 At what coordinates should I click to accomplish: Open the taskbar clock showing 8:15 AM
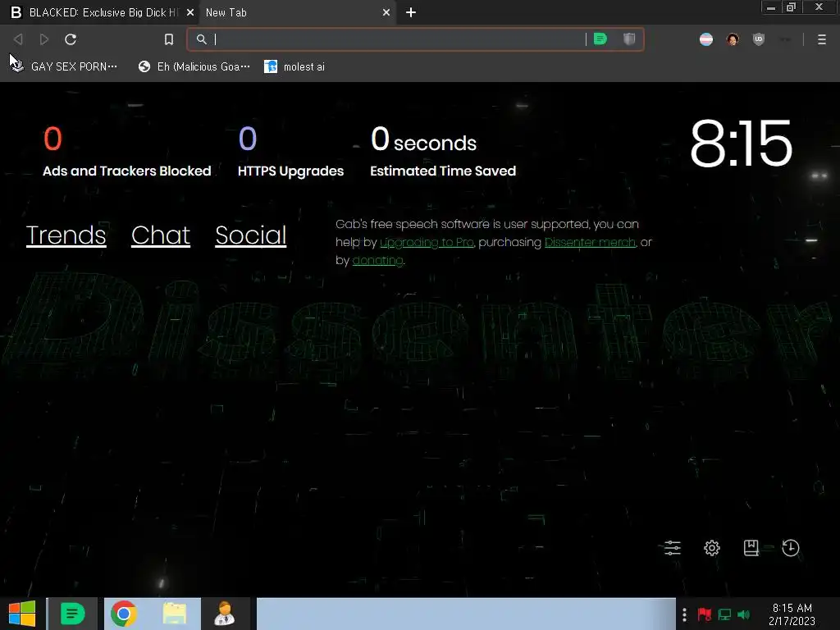pyautogui.click(x=792, y=614)
